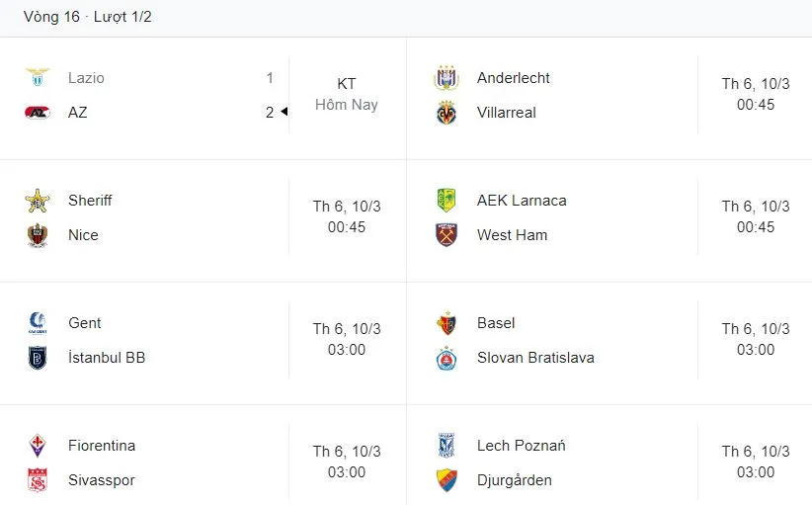Select the Vòng 16 round header
This screenshot has width=812, height=505.
87,17
